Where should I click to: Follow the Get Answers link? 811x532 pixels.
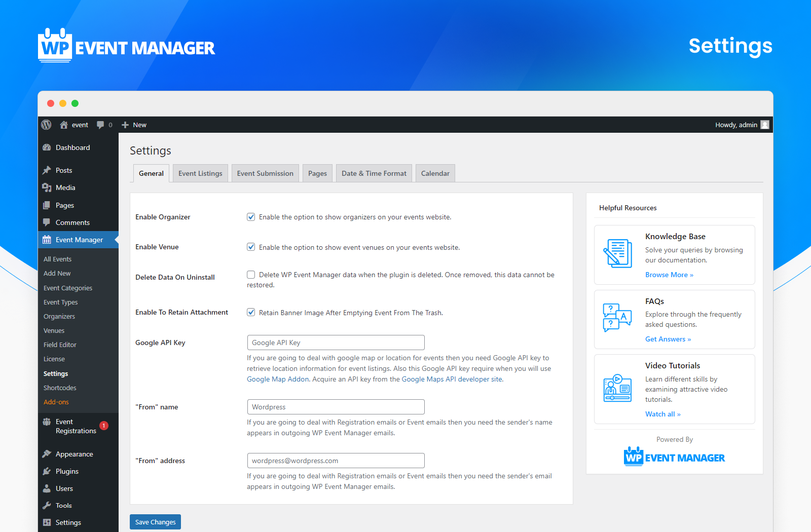coord(668,339)
